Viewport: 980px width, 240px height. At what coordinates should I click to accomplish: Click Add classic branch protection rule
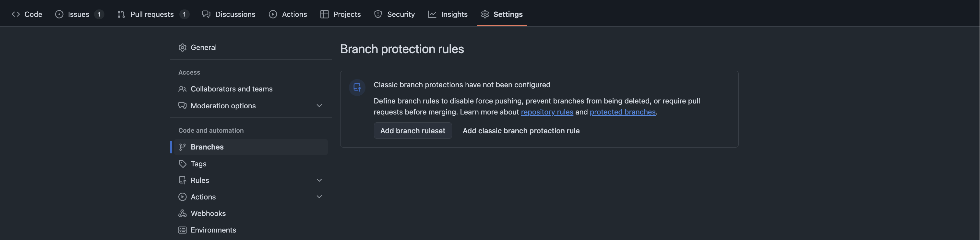pos(521,131)
